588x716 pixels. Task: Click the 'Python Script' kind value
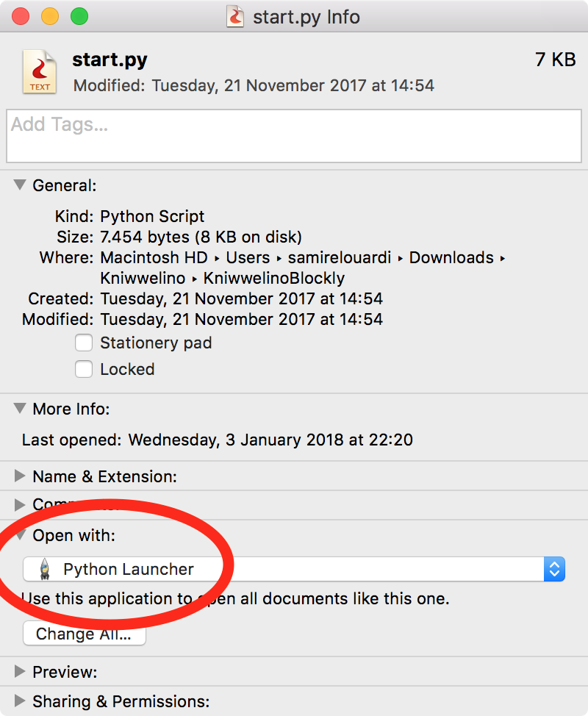[152, 216]
